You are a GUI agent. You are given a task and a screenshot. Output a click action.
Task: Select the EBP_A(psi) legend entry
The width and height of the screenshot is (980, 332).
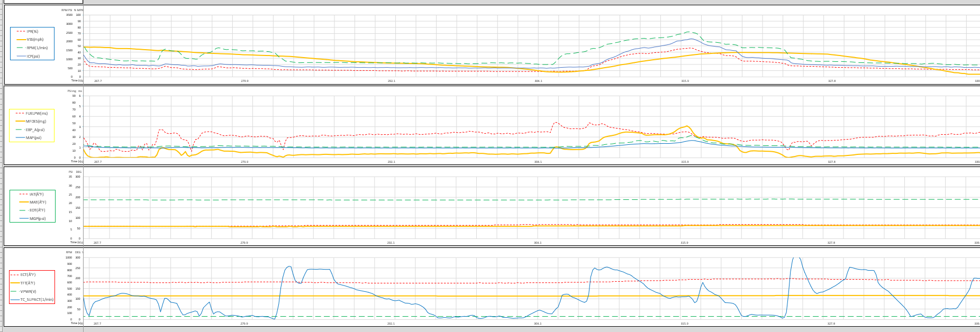coord(35,130)
